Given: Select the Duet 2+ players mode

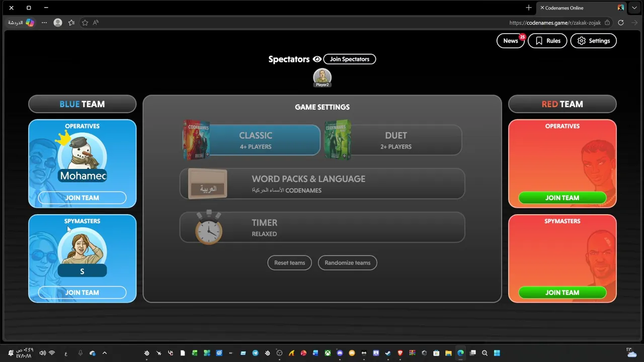Looking at the screenshot, I should click(x=395, y=140).
